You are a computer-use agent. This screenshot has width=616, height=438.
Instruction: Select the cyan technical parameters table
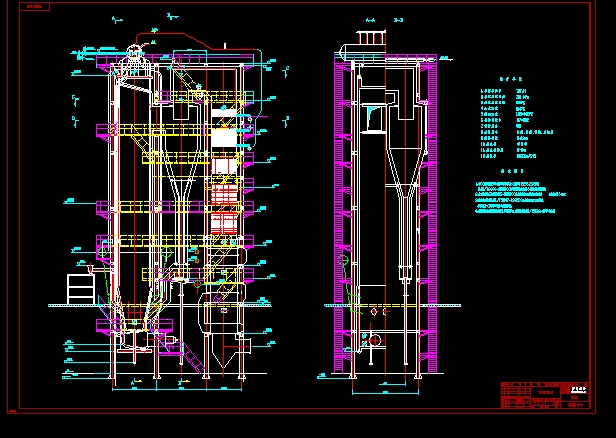517,123
